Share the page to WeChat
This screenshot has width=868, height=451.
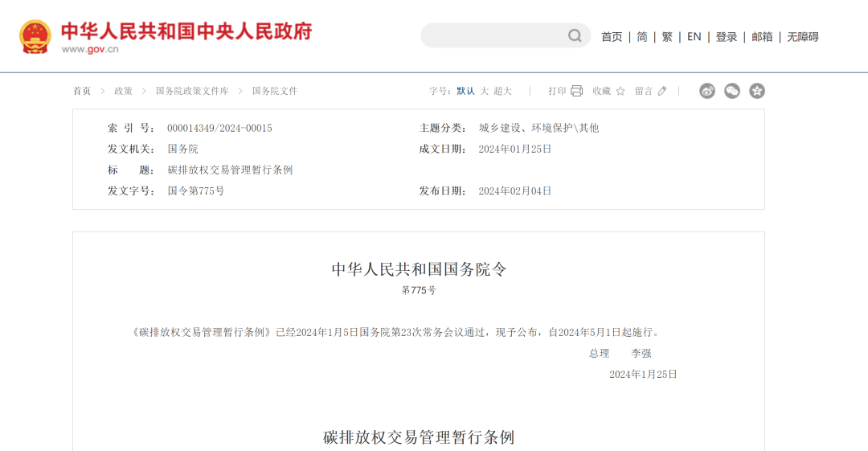click(732, 91)
